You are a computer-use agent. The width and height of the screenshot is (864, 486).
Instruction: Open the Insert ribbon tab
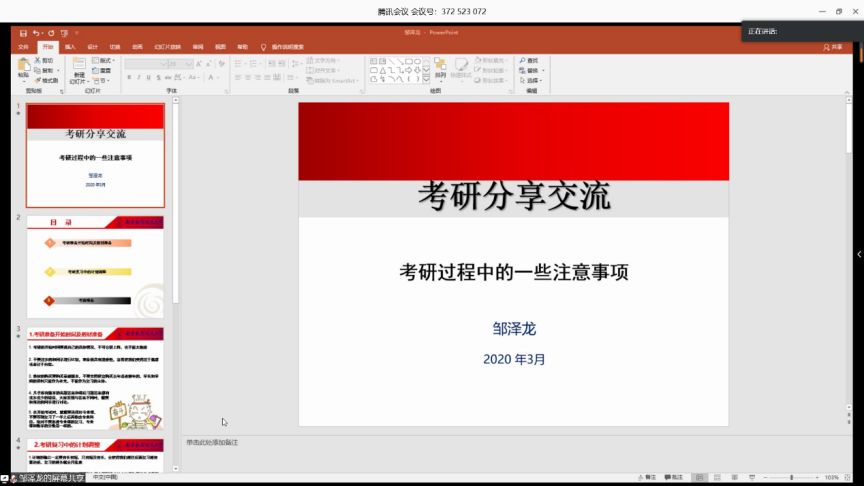point(70,47)
